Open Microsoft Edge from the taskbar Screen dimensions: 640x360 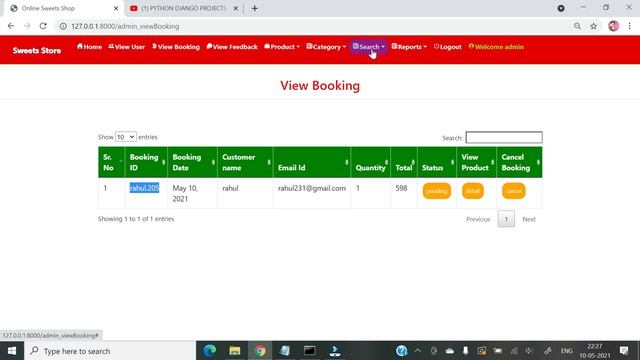click(x=210, y=351)
